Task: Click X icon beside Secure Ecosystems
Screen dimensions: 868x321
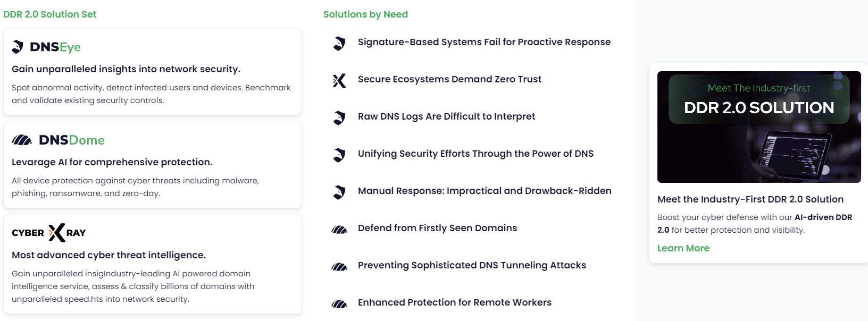Action: pos(339,80)
